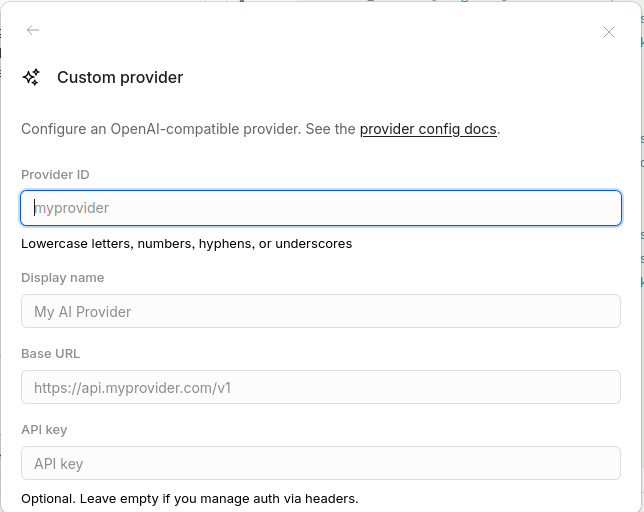Select the Base URL input box
This screenshot has height=512, width=644.
click(321, 387)
